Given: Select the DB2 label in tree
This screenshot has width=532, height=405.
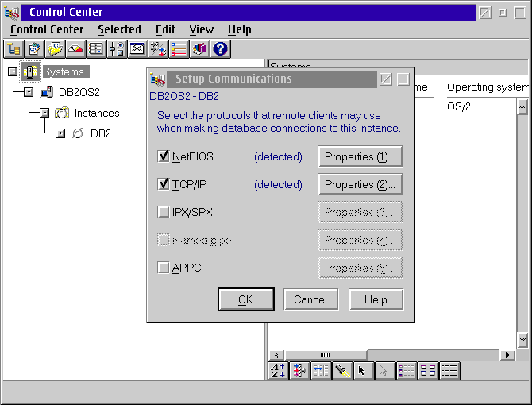Looking at the screenshot, I should (x=101, y=133).
